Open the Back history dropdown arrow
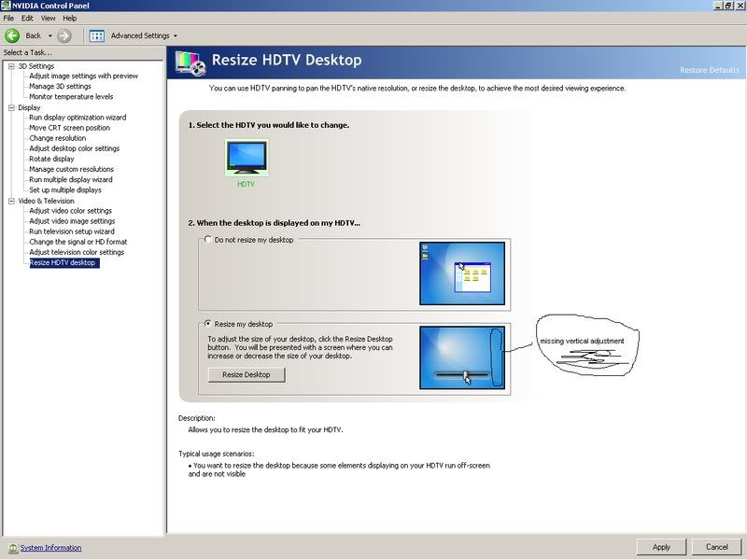Viewport: 747px width, 560px height. click(x=50, y=35)
